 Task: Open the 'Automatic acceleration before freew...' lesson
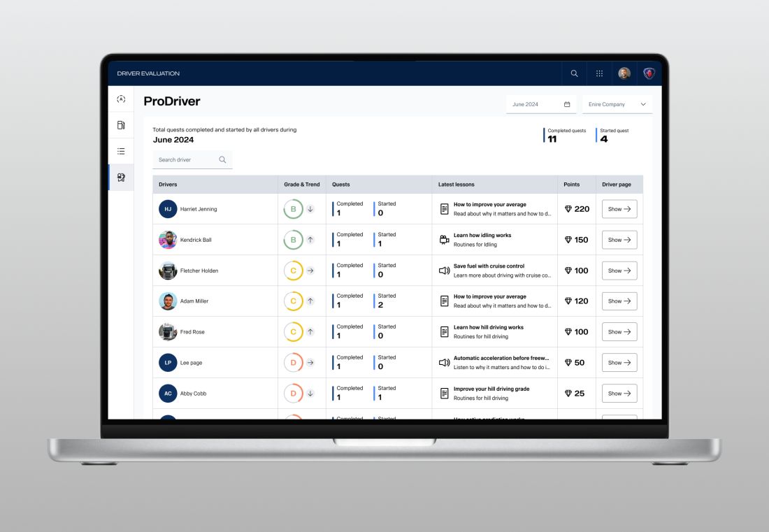(501, 359)
